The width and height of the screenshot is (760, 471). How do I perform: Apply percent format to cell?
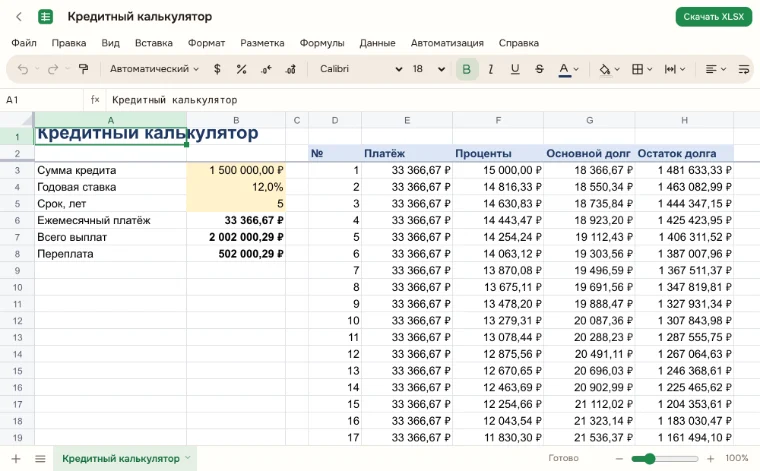tap(241, 69)
